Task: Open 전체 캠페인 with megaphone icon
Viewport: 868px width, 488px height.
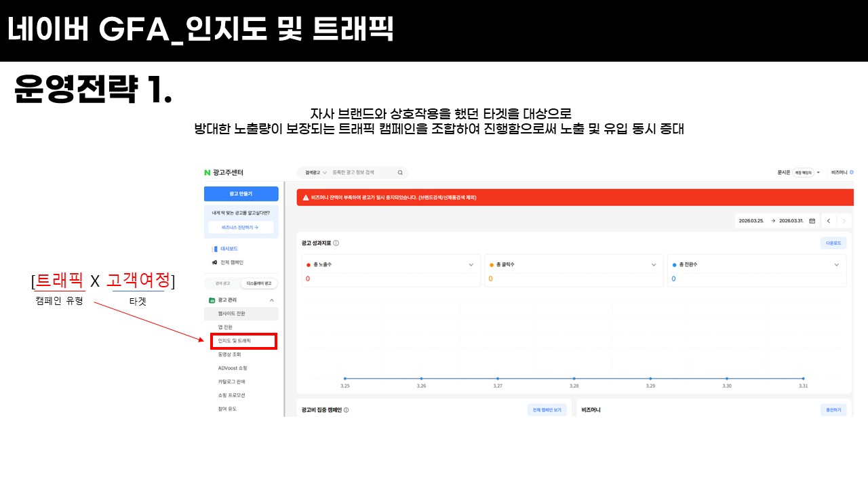Action: pyautogui.click(x=227, y=262)
